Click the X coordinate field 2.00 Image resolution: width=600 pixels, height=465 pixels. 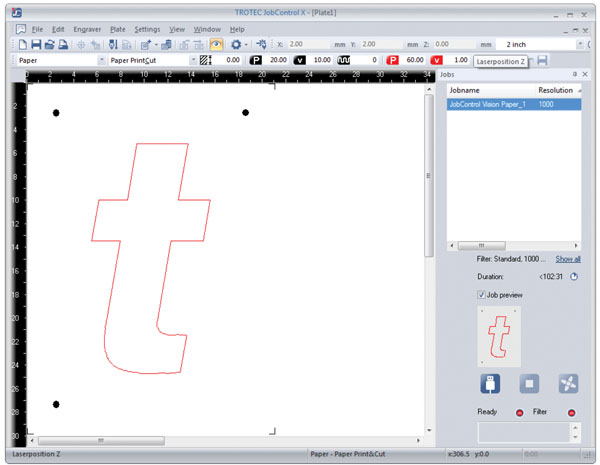click(x=308, y=44)
